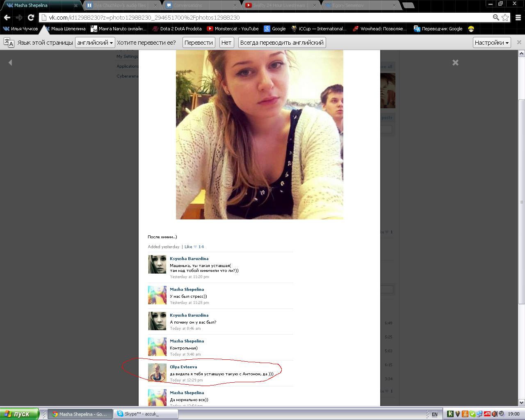Click the scrollbar down arrow
This screenshot has width=525, height=420.
(x=521, y=403)
